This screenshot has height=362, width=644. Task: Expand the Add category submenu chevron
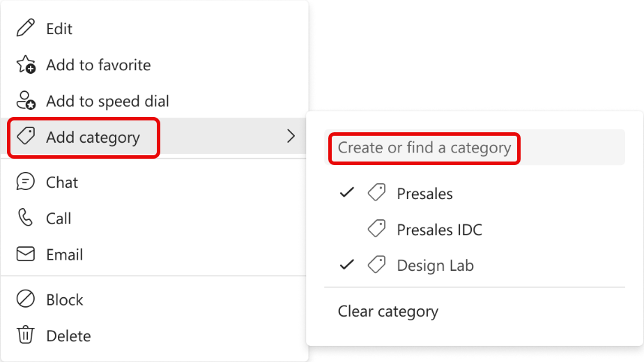point(291,136)
